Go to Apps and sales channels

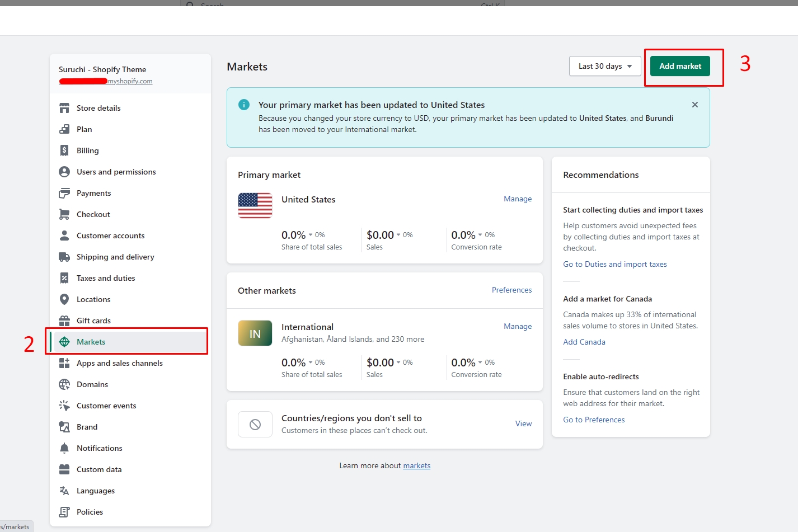click(119, 363)
